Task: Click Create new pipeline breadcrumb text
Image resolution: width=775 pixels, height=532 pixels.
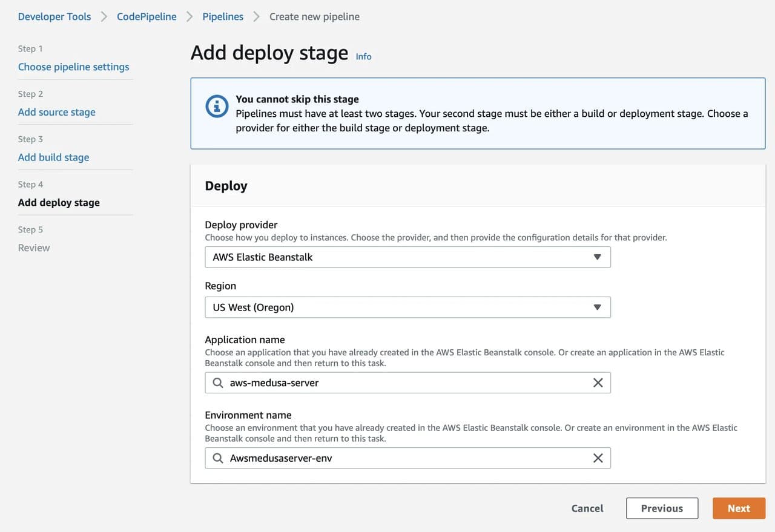Action: pos(314,16)
